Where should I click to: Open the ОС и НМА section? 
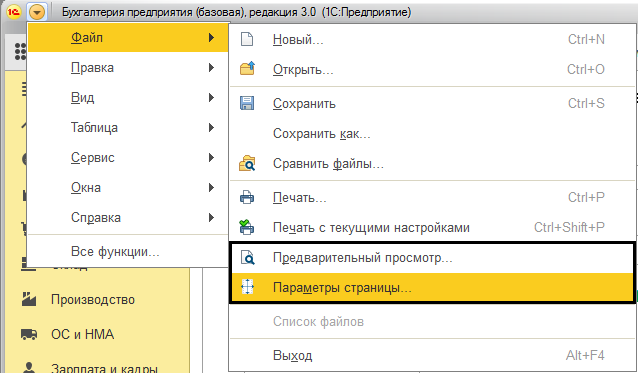click(82, 334)
